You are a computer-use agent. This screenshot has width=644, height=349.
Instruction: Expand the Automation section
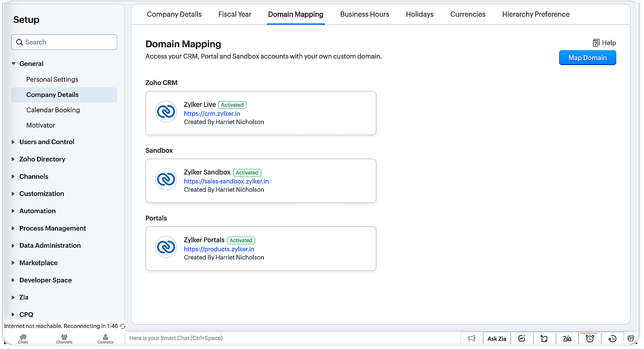[13, 211]
